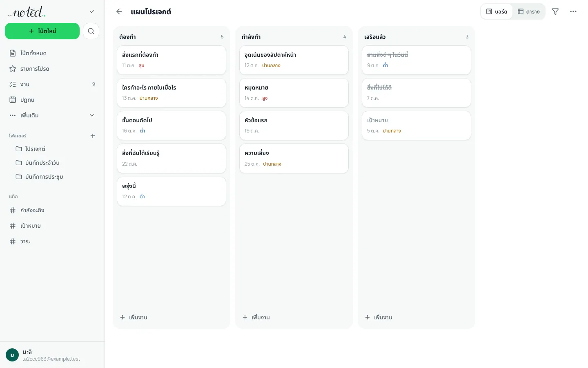Open the three-dots more options menu
The image size is (588, 368).
point(573,11)
